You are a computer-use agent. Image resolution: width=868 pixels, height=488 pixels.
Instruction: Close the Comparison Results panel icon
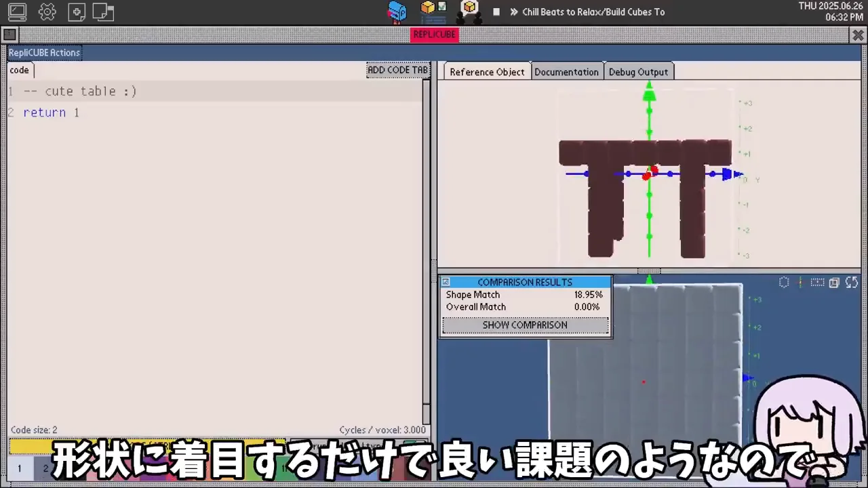[x=446, y=282]
